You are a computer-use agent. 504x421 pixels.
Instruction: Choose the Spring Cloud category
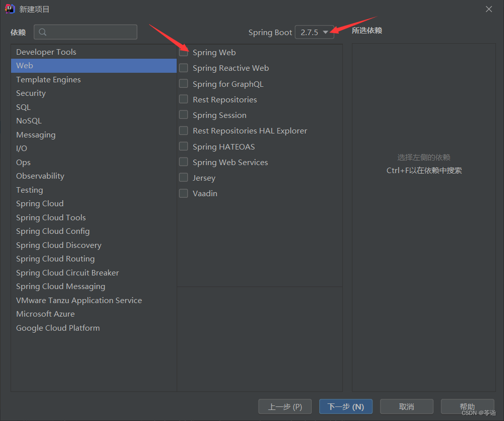click(94, 204)
